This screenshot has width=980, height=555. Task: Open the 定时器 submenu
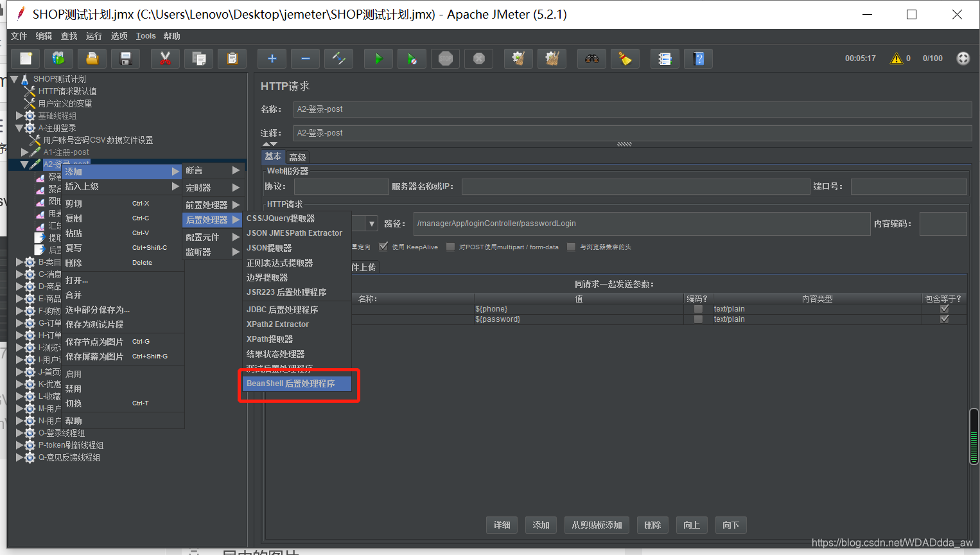click(x=213, y=188)
